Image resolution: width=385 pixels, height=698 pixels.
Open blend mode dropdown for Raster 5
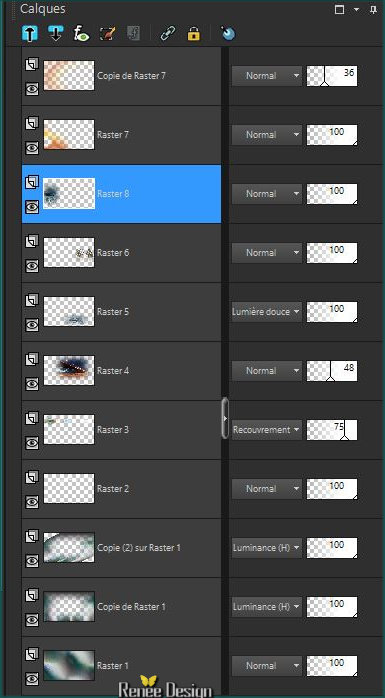[267, 312]
